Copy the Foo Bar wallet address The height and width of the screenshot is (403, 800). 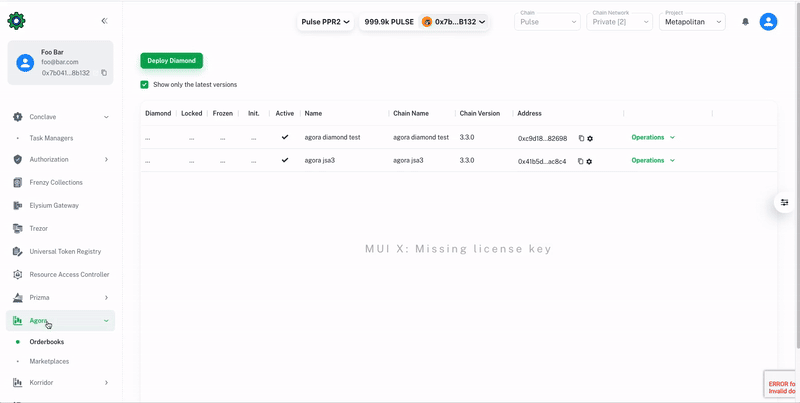(x=104, y=73)
